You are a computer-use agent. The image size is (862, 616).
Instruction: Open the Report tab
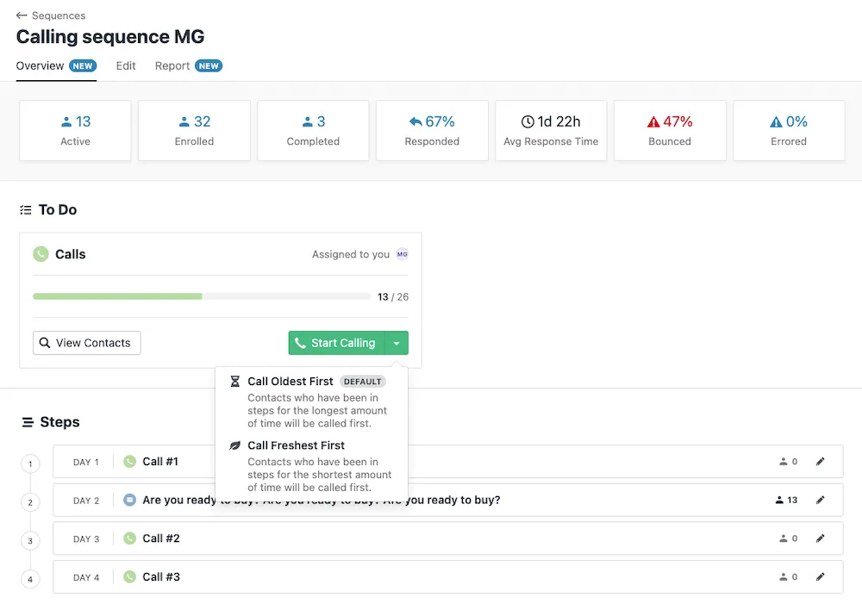pos(172,65)
